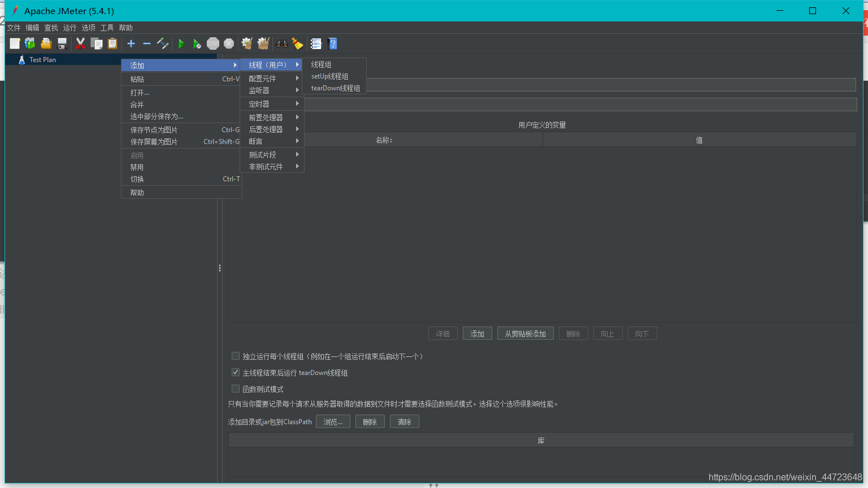Open the 运行 menu
The width and height of the screenshot is (868, 488).
[70, 28]
